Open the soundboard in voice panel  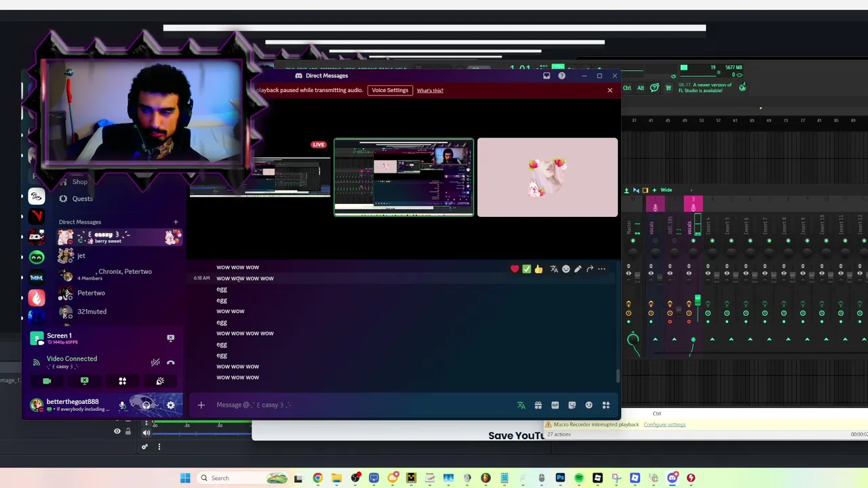pyautogui.click(x=160, y=381)
